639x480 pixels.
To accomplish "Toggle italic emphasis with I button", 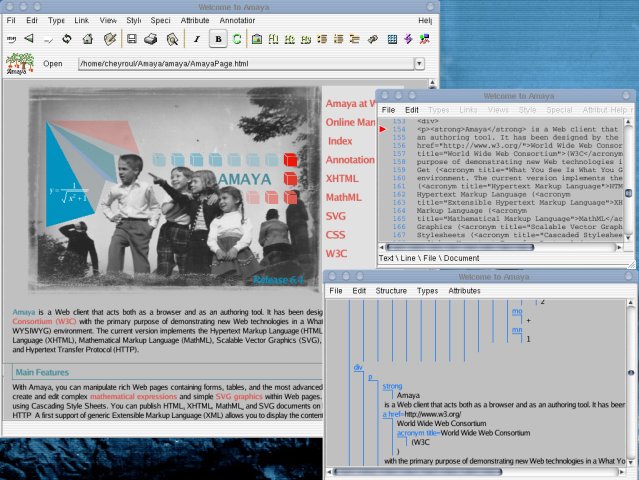I will [x=197, y=39].
